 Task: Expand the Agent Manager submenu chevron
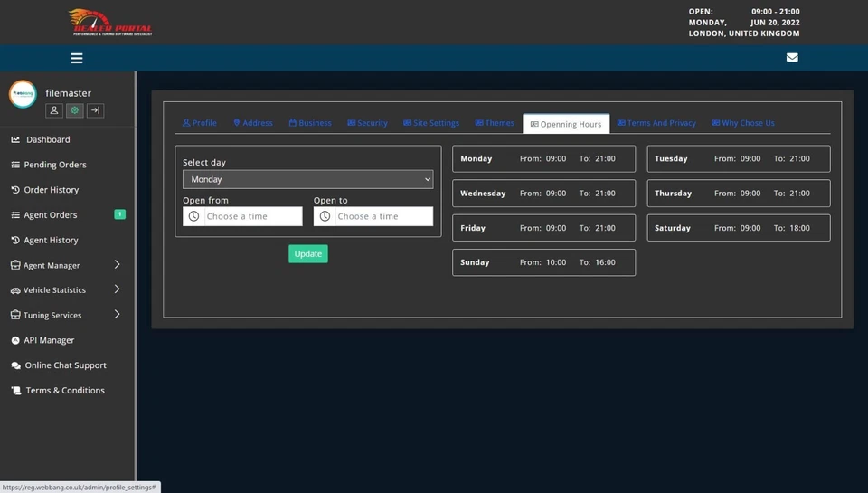pos(117,265)
